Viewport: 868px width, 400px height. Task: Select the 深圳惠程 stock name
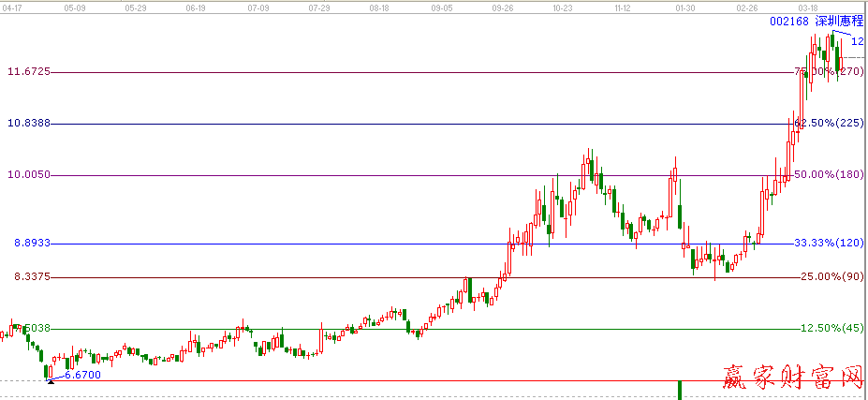tap(836, 21)
